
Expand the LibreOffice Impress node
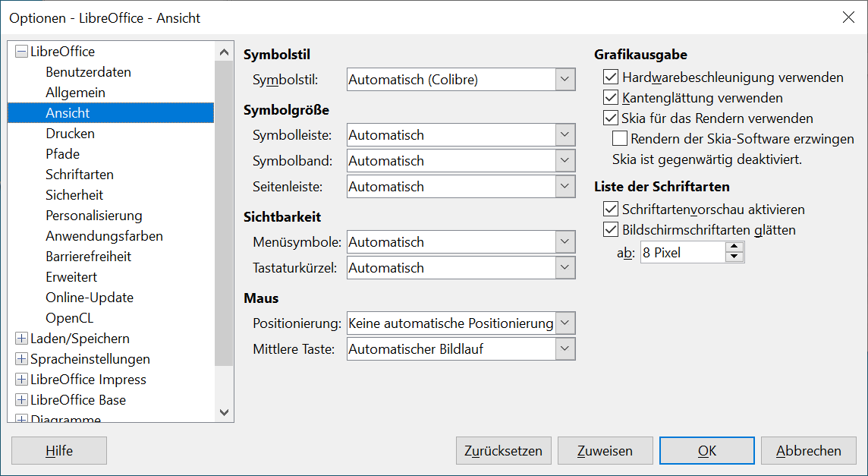click(x=21, y=380)
